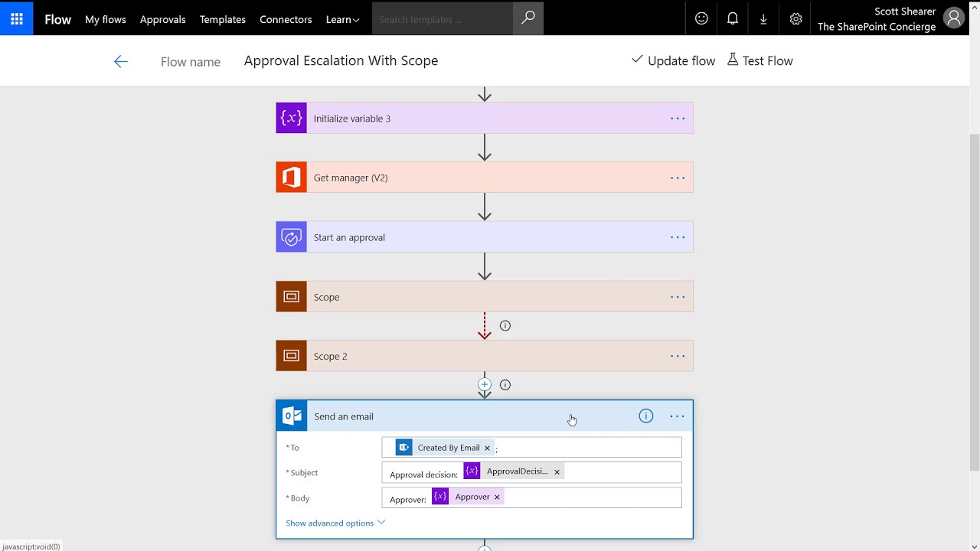Click the Test Flow button
The height and width of the screenshot is (551, 980).
click(759, 60)
